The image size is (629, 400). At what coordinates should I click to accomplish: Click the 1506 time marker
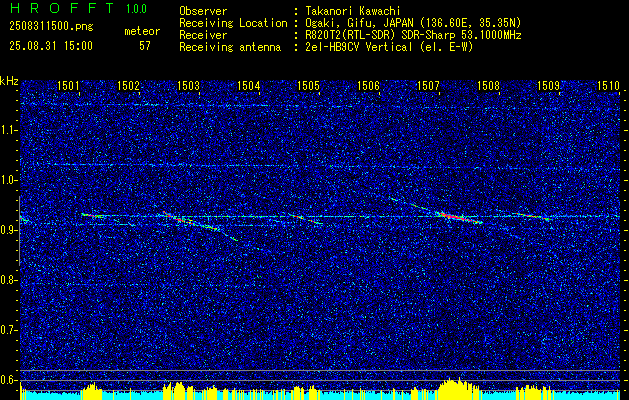tap(368, 85)
